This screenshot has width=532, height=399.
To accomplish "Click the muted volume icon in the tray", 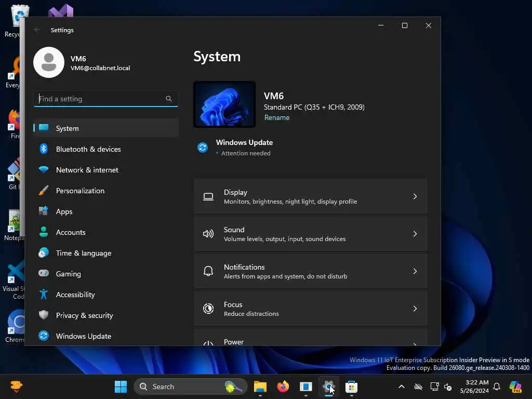I will point(448,387).
